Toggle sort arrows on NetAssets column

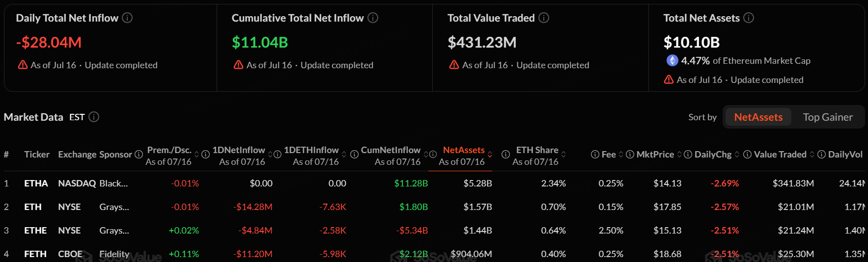490,154
